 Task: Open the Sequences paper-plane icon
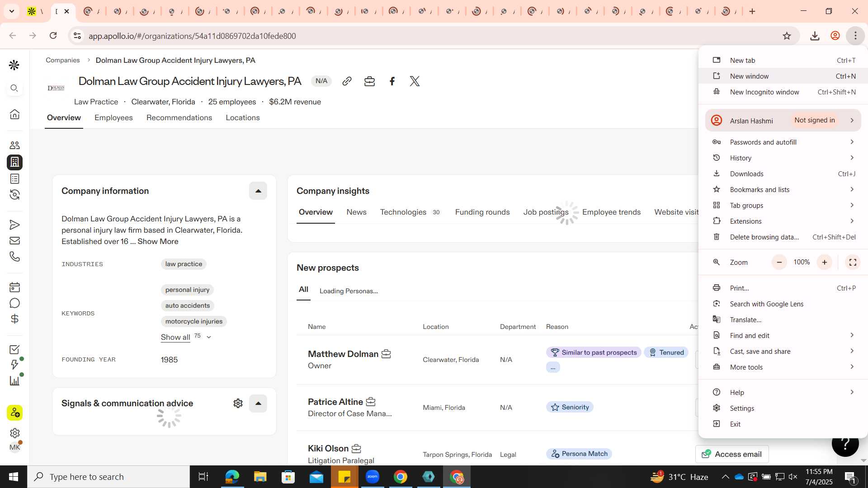14,225
